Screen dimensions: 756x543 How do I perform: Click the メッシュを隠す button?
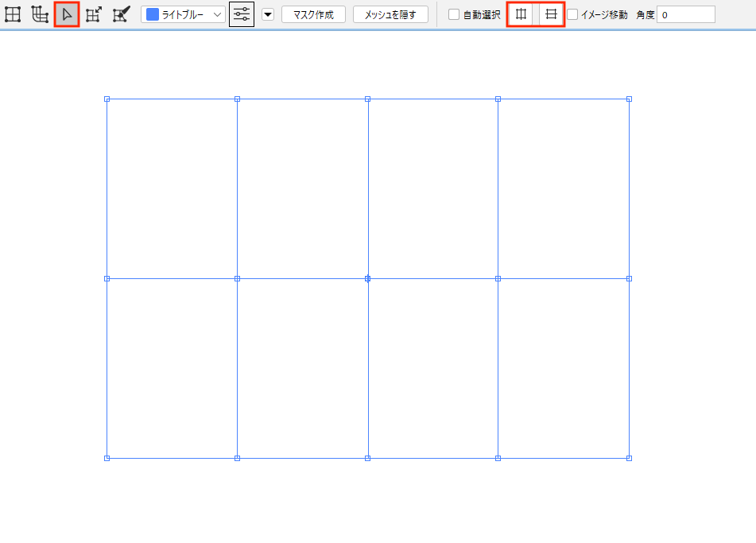(390, 14)
